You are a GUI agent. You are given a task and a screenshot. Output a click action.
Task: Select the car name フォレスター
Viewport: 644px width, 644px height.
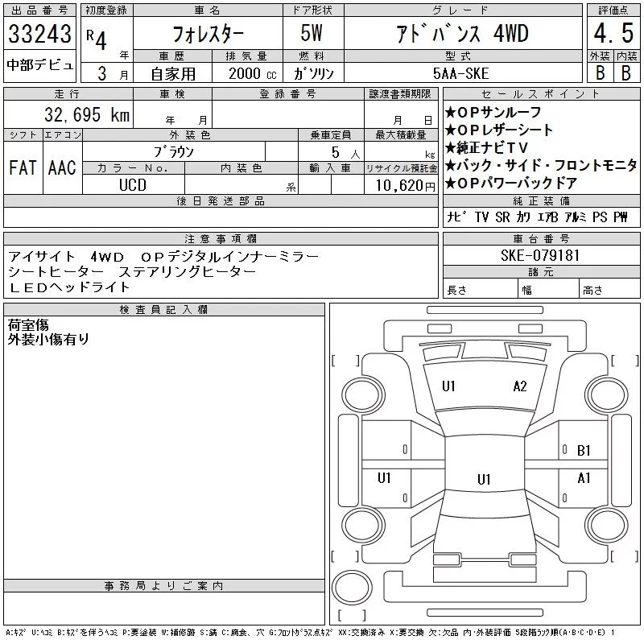pyautogui.click(x=208, y=34)
